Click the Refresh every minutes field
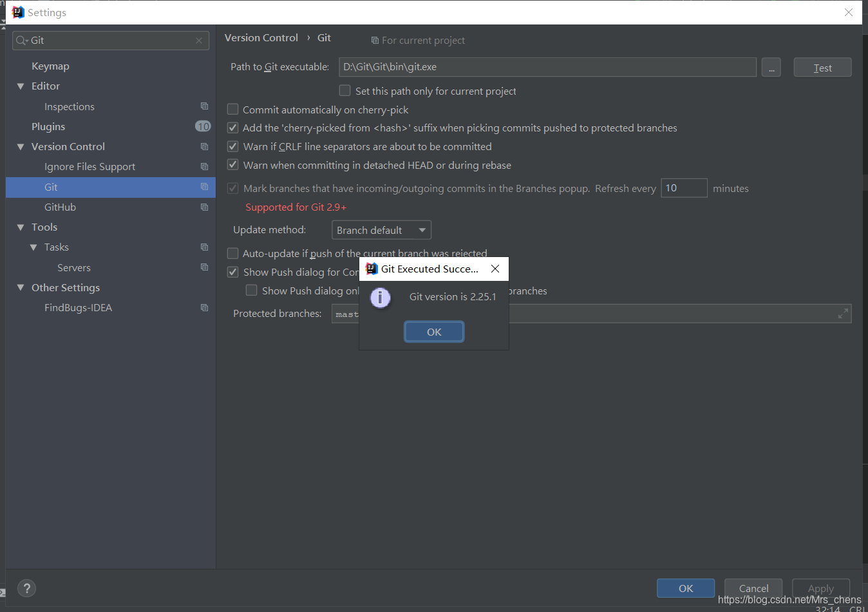868x612 pixels. tap(684, 188)
